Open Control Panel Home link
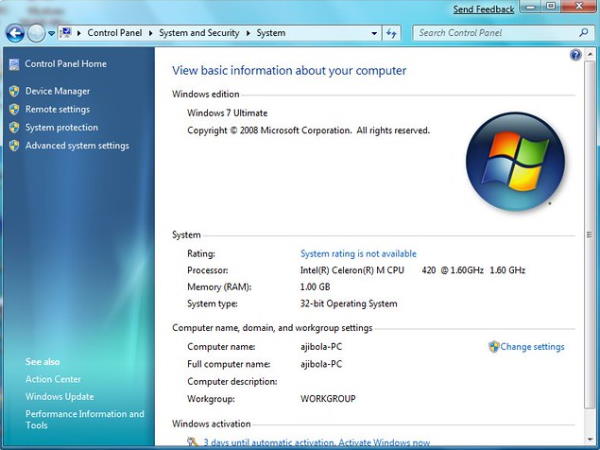Viewport: 600px width, 450px height. point(65,64)
